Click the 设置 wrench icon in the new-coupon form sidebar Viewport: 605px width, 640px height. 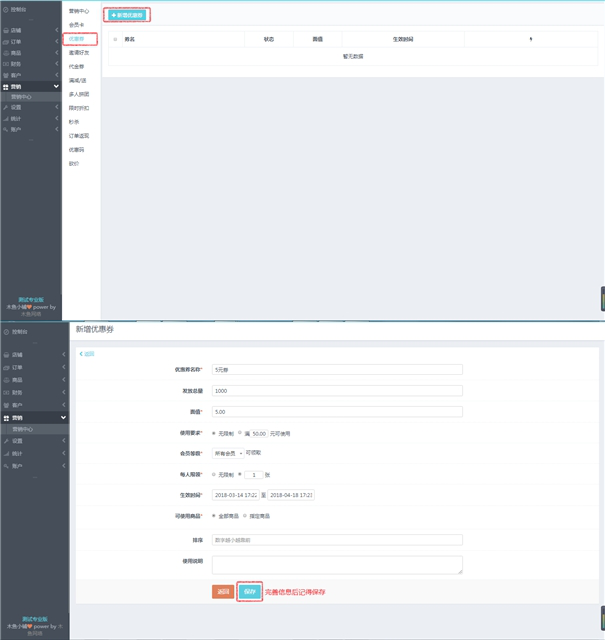6,440
